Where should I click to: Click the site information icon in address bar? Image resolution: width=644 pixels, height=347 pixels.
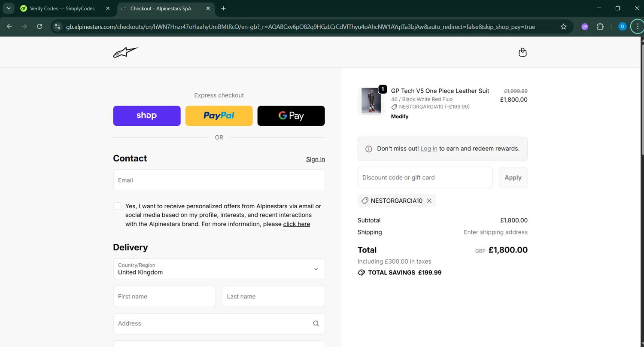click(58, 27)
